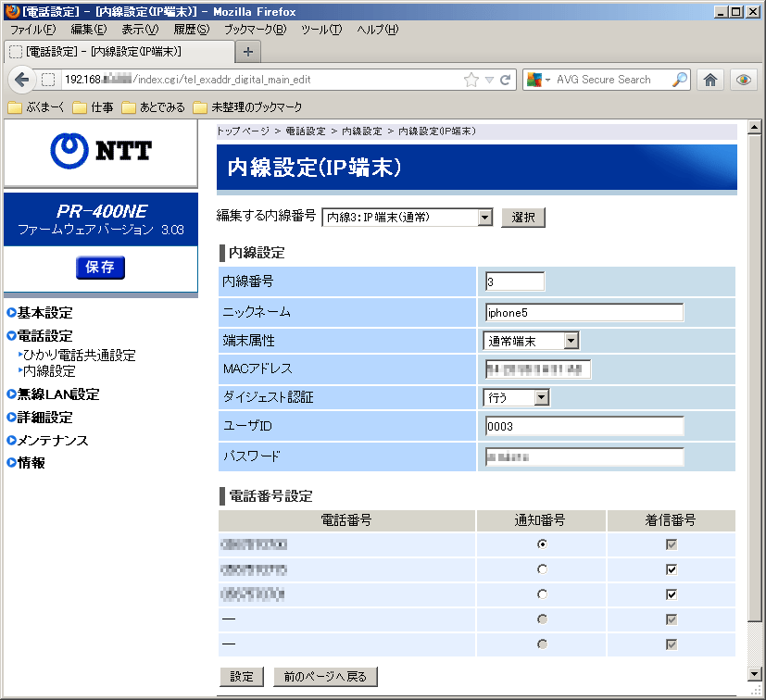The width and height of the screenshot is (766, 700).
Task: Go to the browser home page icon
Action: click(x=710, y=80)
